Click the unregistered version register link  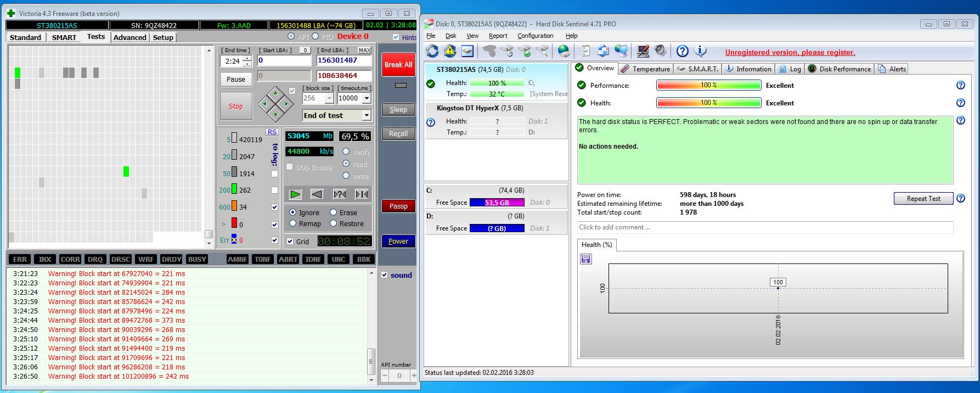point(790,53)
